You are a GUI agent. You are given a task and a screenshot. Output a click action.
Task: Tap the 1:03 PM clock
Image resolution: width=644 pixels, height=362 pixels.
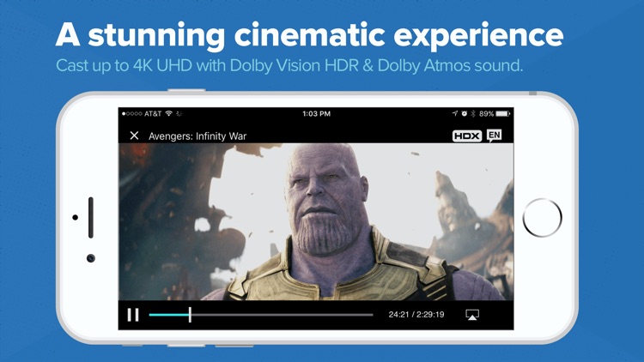click(316, 113)
